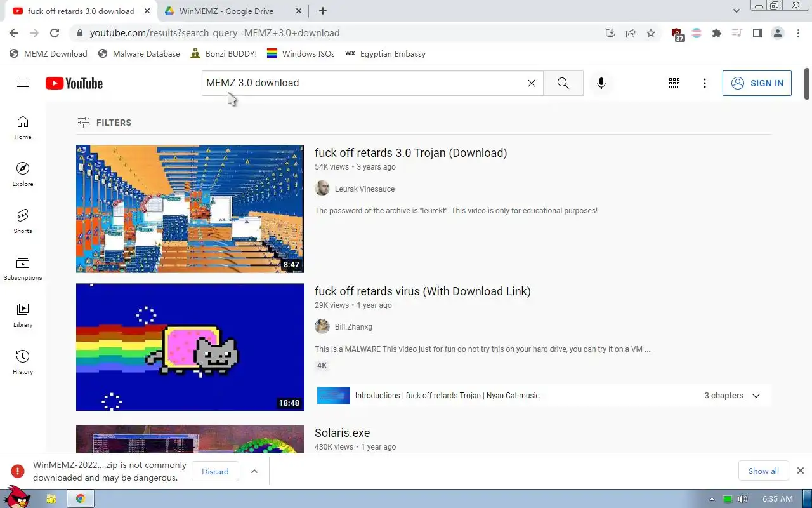Click the SIGN IN button
The image size is (812, 508).
757,83
